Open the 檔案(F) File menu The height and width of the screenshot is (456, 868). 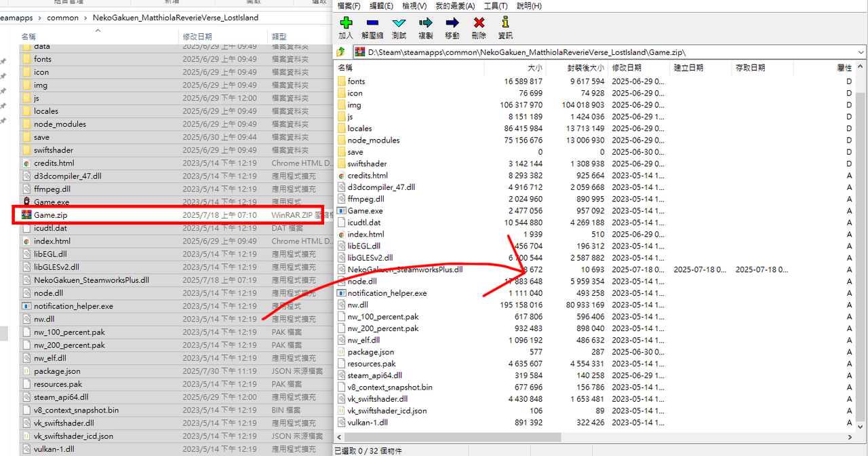[x=349, y=5]
